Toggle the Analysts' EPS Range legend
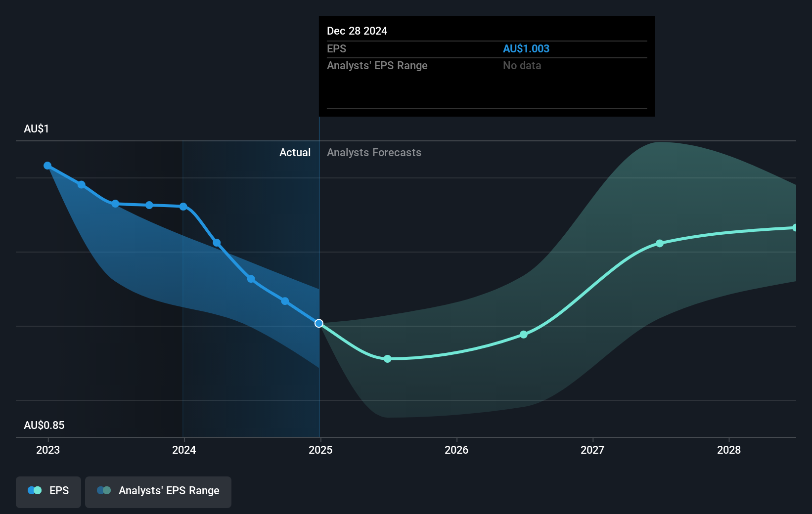Screen dimensions: 812x514 coord(158,492)
